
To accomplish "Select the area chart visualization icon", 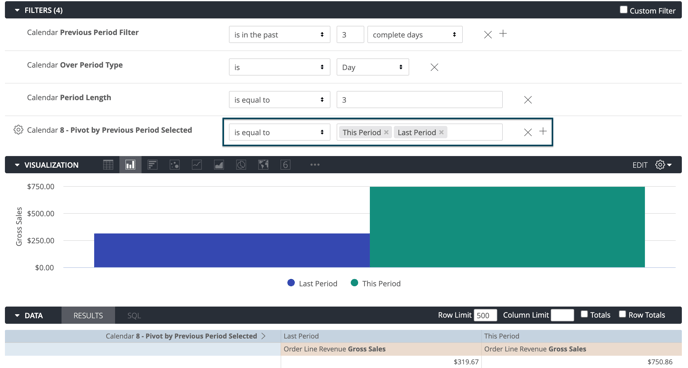I will click(x=219, y=165).
